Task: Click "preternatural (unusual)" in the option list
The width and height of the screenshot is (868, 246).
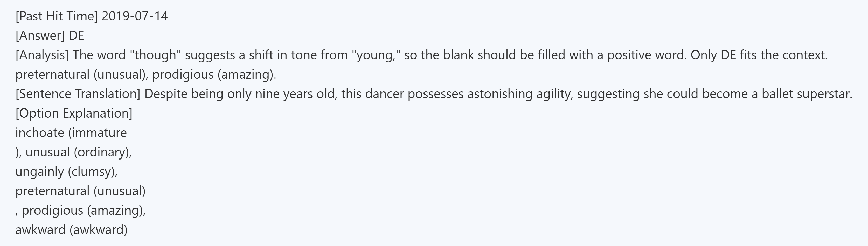Action: (81, 191)
